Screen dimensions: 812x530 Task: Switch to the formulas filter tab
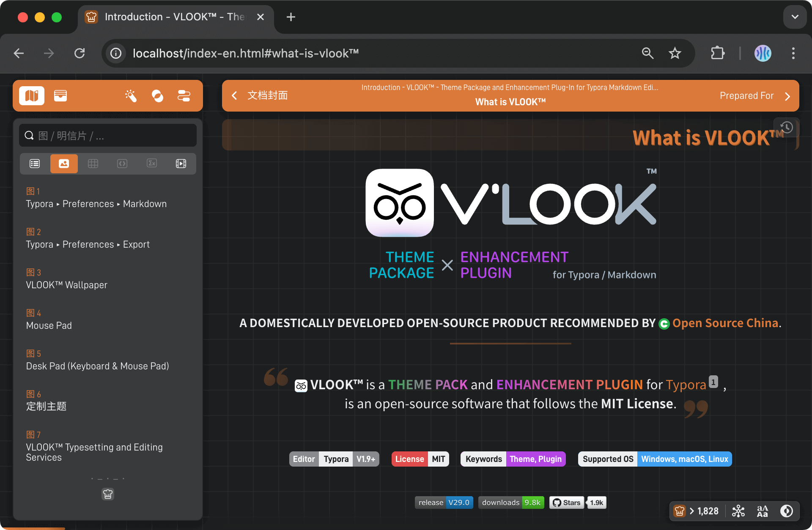point(152,164)
